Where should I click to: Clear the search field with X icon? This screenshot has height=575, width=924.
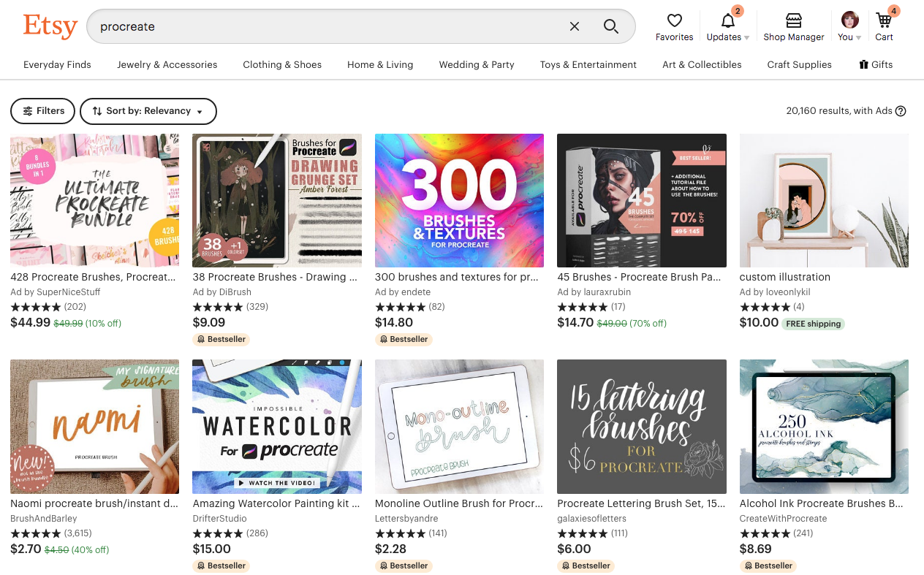click(x=575, y=26)
